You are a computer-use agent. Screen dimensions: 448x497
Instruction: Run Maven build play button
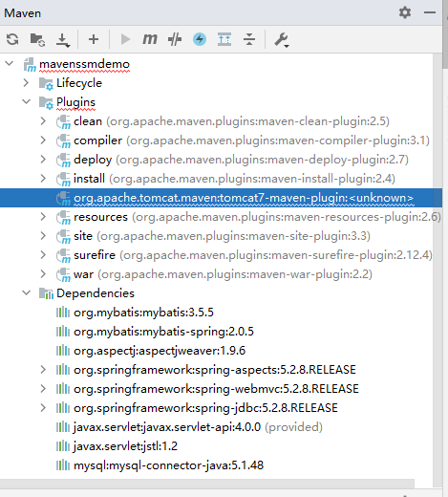click(126, 39)
